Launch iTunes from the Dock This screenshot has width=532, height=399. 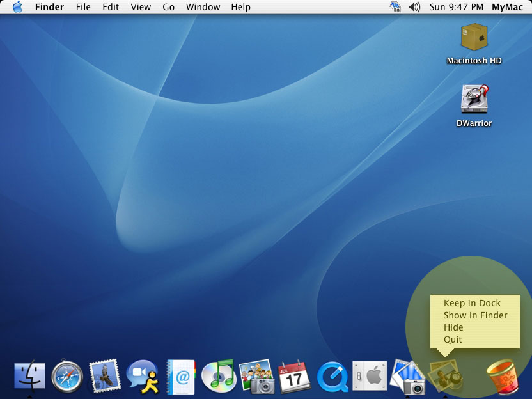[x=218, y=376]
